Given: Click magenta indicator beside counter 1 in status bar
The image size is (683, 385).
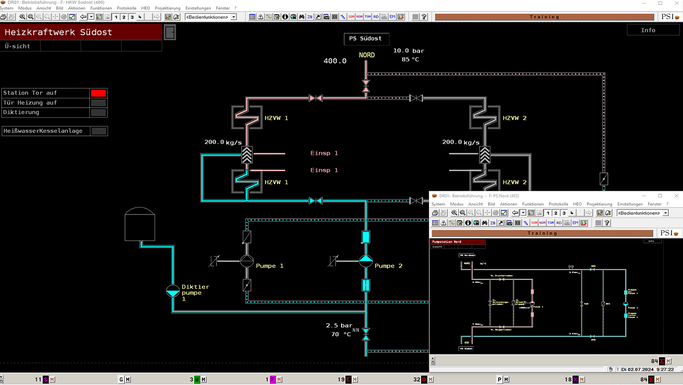Looking at the screenshot, I should (x=273, y=380).
